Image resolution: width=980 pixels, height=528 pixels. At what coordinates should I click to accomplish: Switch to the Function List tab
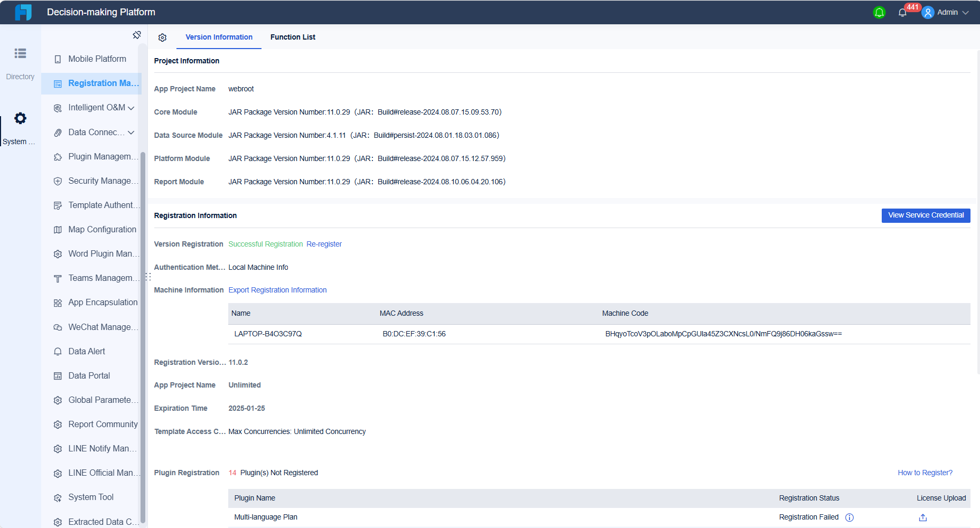pyautogui.click(x=293, y=37)
